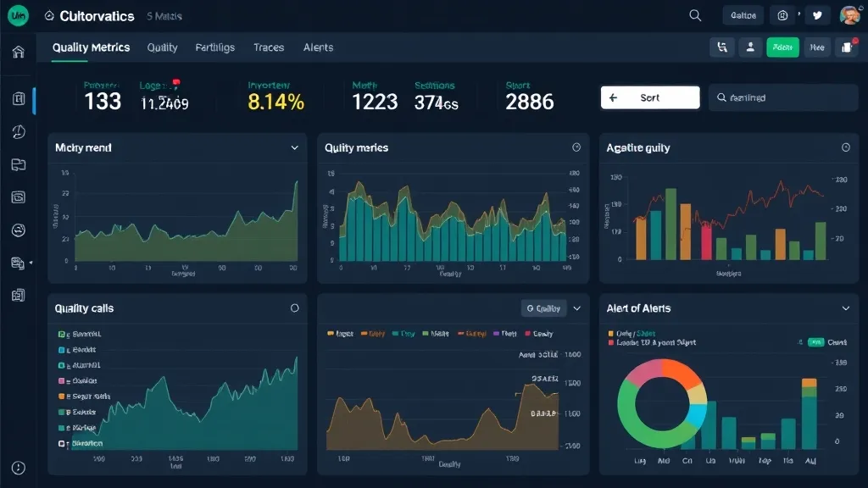This screenshot has height=488, width=868.
Task: Click the person icon in the toolbar
Action: [x=751, y=47]
